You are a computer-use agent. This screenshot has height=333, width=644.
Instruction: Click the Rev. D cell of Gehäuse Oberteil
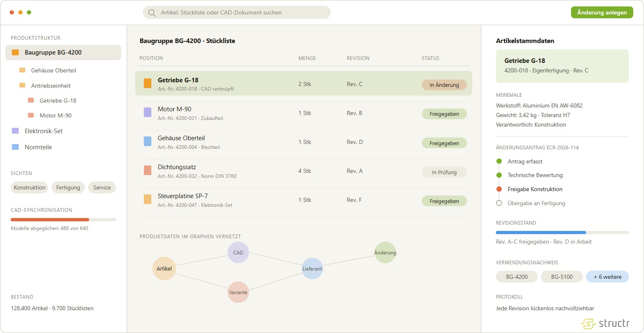pyautogui.click(x=355, y=142)
